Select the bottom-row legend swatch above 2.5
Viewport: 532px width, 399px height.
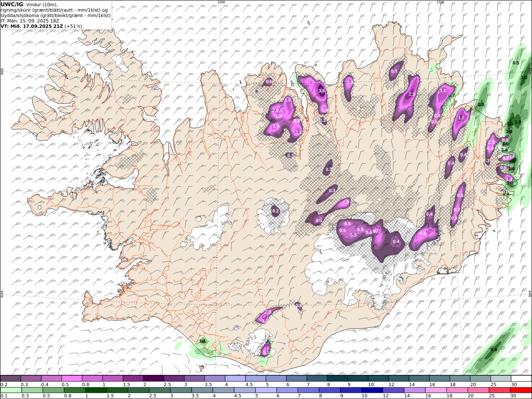click(x=159, y=390)
